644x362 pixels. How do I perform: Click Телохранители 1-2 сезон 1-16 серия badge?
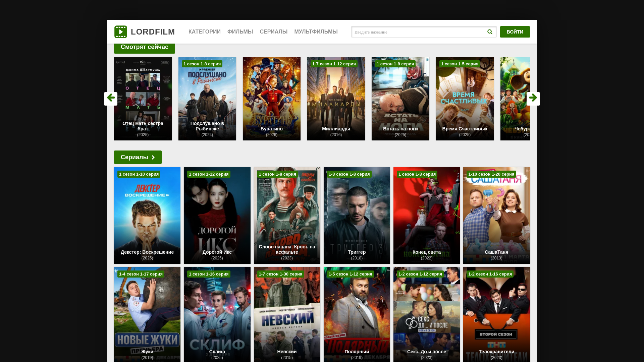pos(490,274)
